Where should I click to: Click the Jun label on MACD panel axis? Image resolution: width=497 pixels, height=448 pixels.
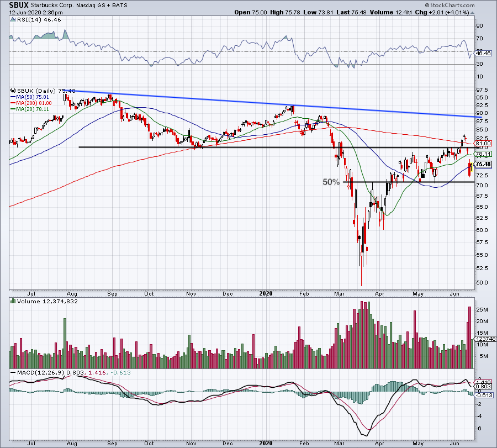tap(454, 443)
